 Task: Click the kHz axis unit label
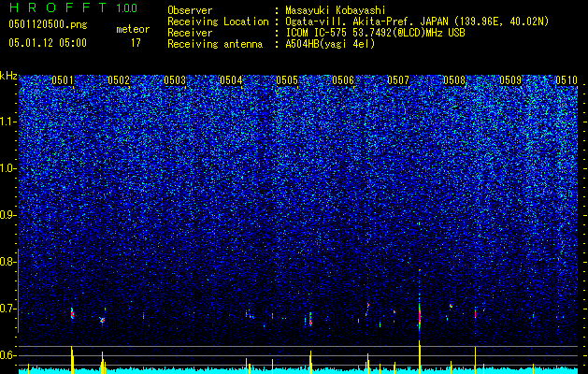pos(8,76)
